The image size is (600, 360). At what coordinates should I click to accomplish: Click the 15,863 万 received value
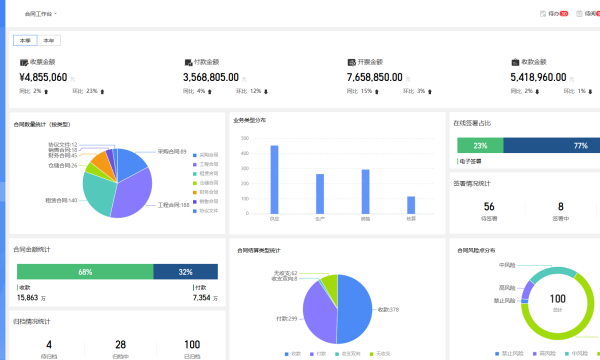pyautogui.click(x=31, y=298)
